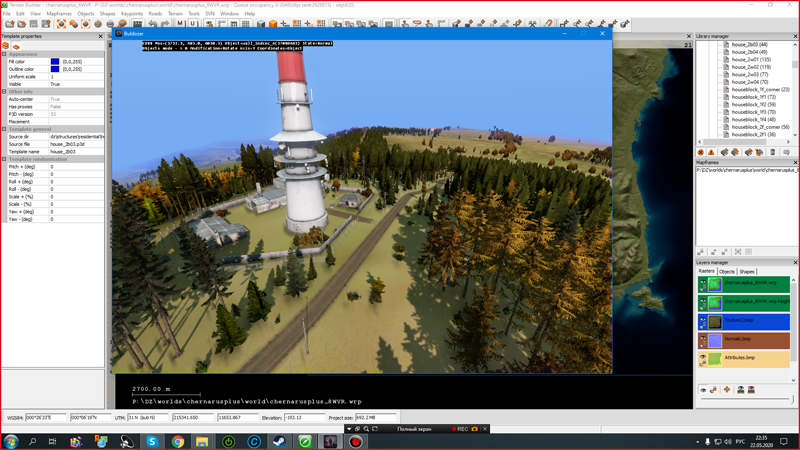Click the Fill color blue swatch

pyautogui.click(x=55, y=61)
